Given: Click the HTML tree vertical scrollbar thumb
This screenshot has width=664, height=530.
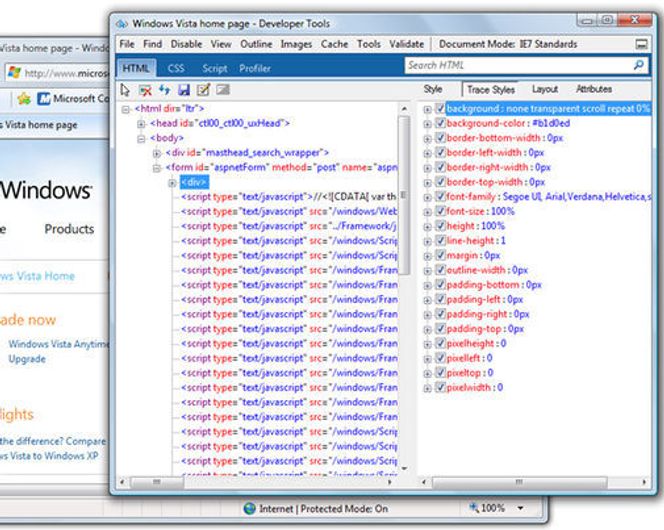Looking at the screenshot, I should pos(404,195).
